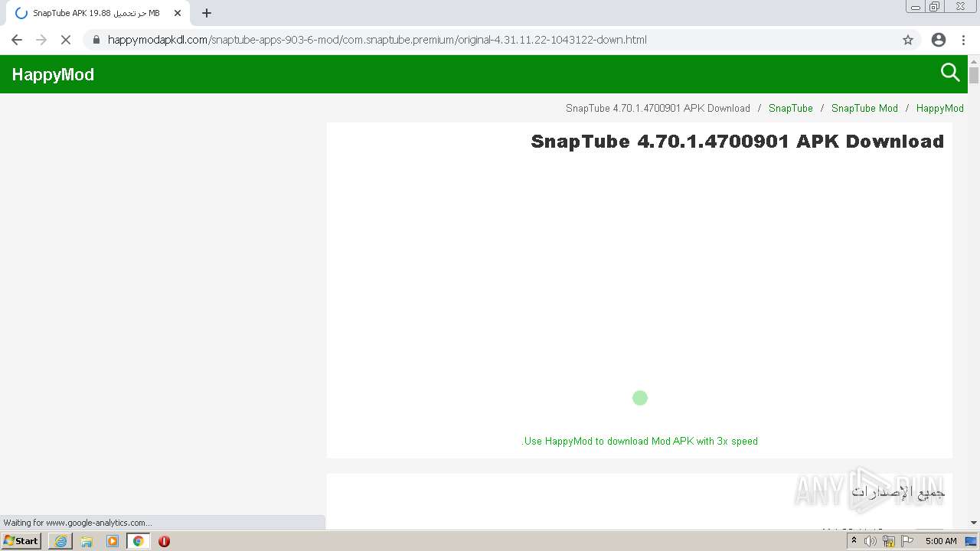Open the Windows Start menu
Screen dimensions: 980x551
pyautogui.click(x=21, y=541)
